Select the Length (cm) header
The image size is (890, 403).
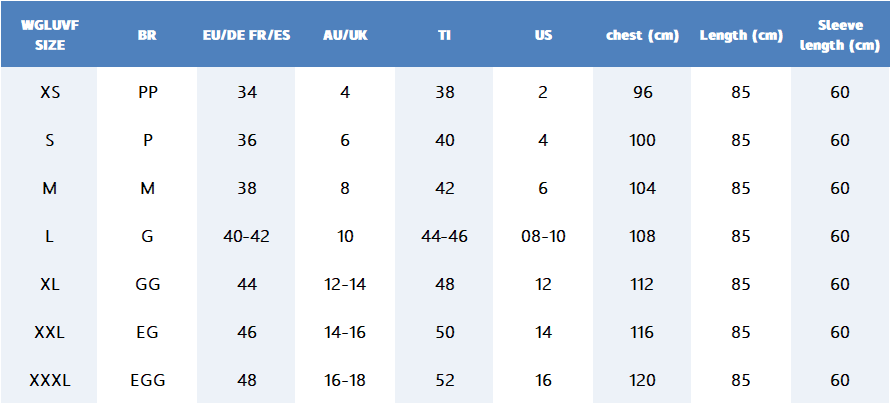point(741,35)
